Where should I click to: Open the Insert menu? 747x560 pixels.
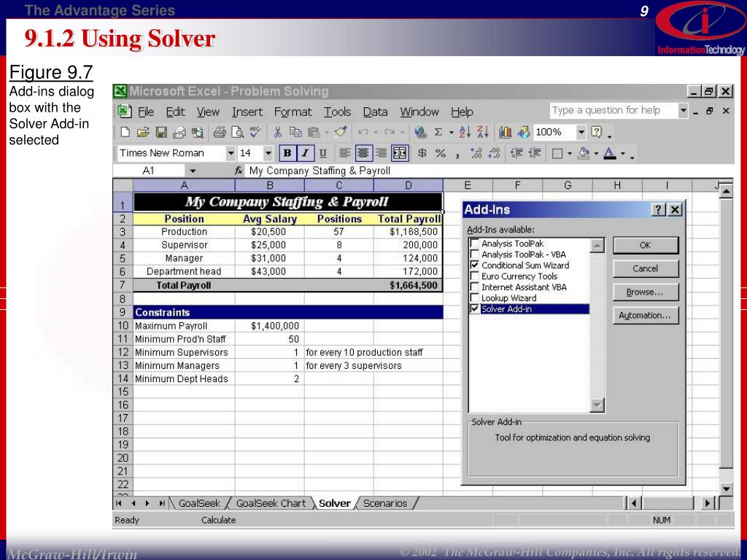coord(247,112)
